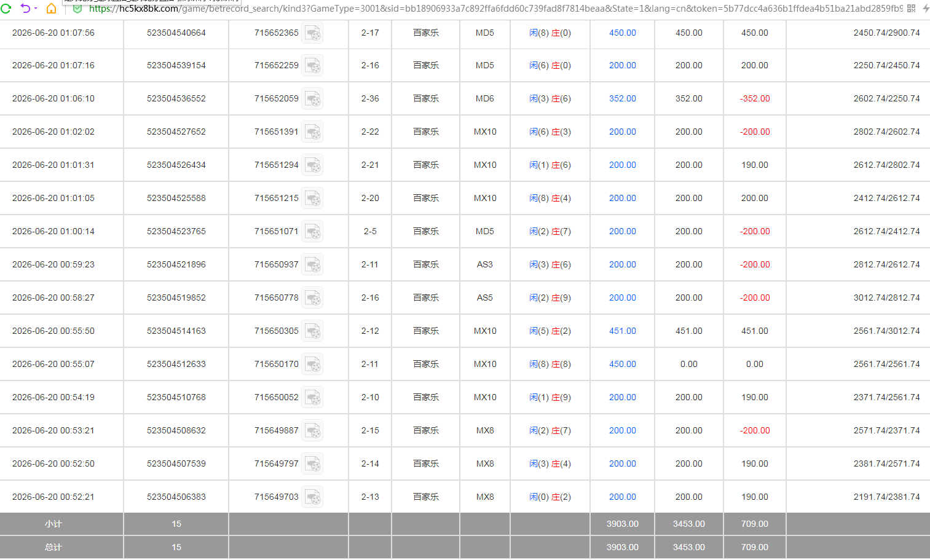This screenshot has height=560, width=930.
Task: Open the 200.00 bet link for order 523504527652
Action: (623, 132)
